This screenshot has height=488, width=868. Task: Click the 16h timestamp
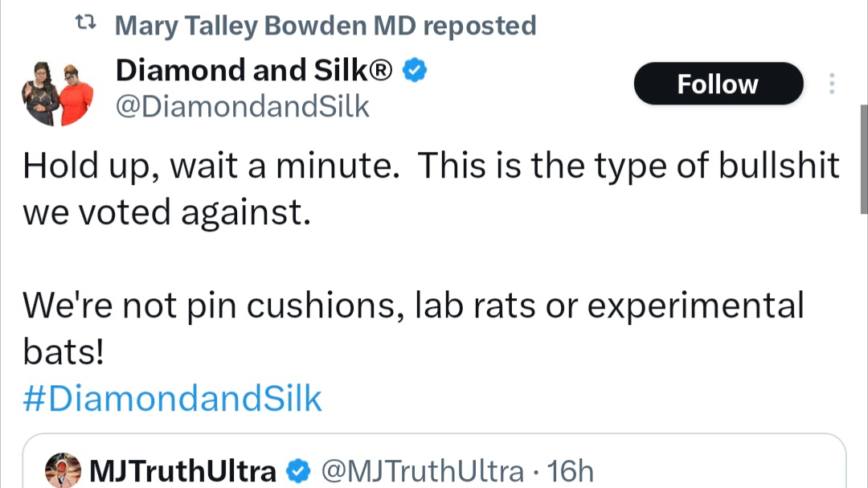[x=574, y=472]
